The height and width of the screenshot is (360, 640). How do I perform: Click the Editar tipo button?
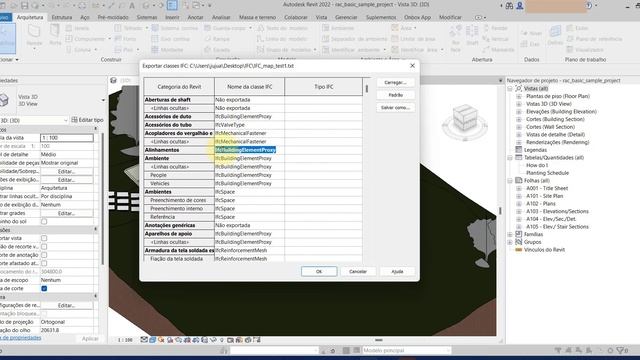coord(87,120)
